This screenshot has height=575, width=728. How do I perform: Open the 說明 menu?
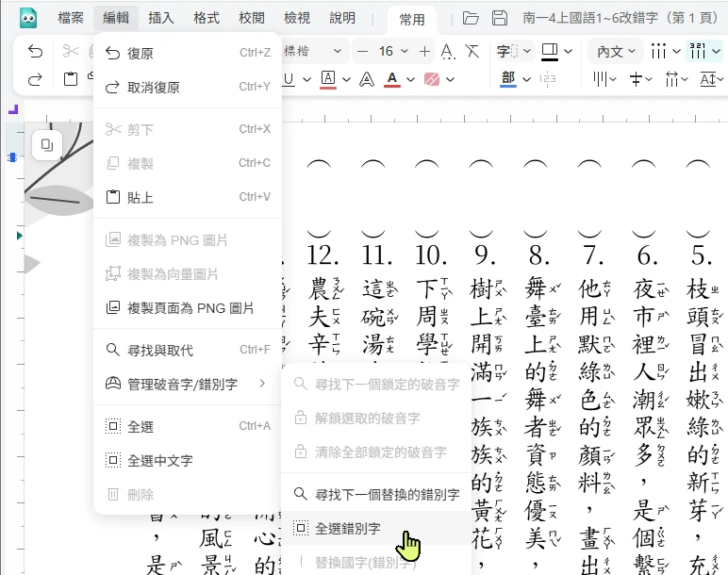click(x=342, y=18)
